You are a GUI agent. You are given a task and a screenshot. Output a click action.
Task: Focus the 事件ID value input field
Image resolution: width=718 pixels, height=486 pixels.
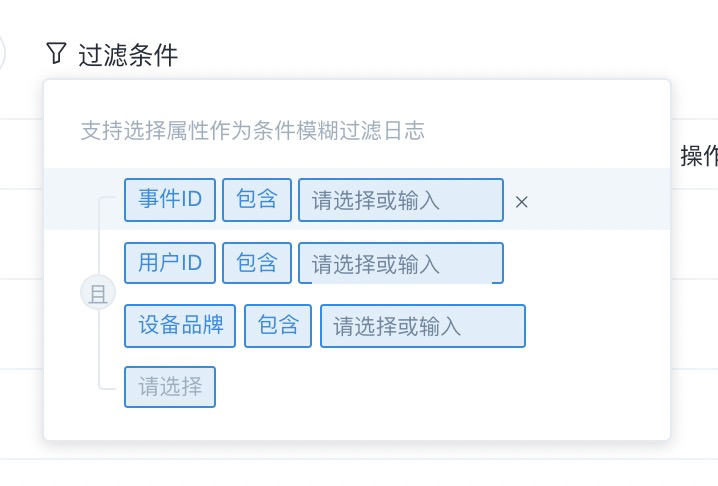click(401, 200)
